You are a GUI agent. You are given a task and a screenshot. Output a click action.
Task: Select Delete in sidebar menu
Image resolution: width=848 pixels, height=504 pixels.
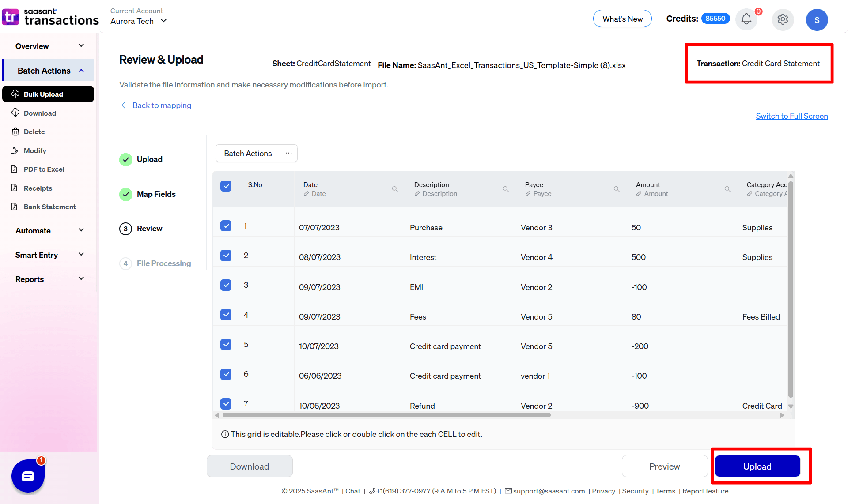click(34, 132)
